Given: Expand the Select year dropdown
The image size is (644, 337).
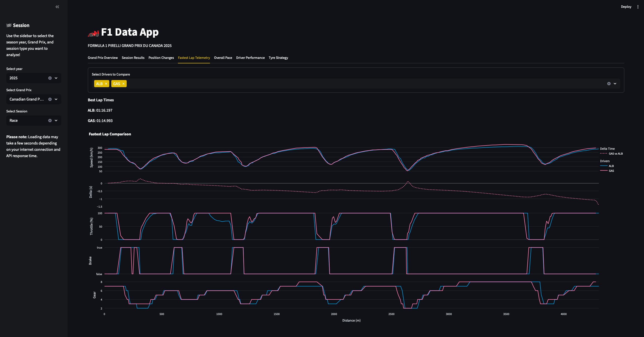Looking at the screenshot, I should click(x=56, y=78).
